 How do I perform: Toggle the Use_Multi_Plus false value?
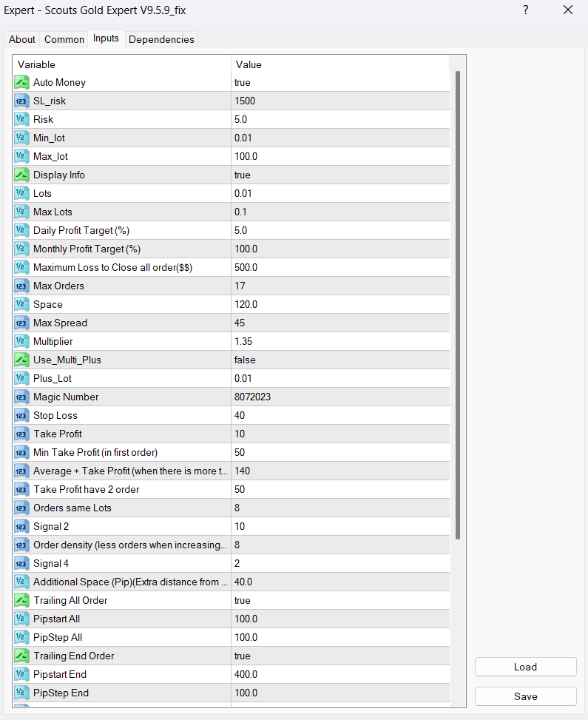pyautogui.click(x=340, y=360)
